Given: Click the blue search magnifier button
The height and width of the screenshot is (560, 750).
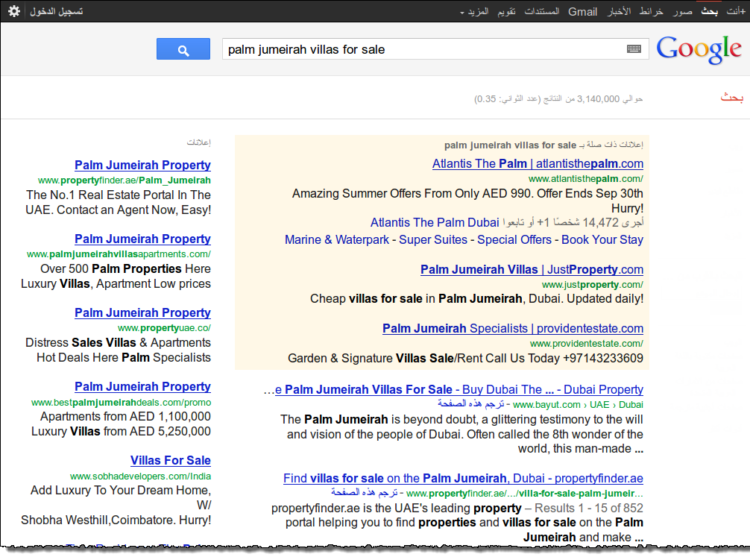Looking at the screenshot, I should [183, 49].
